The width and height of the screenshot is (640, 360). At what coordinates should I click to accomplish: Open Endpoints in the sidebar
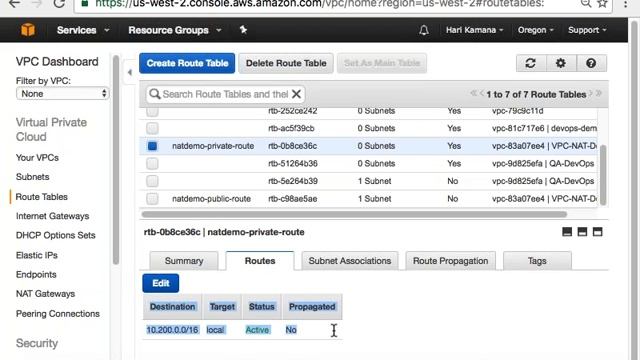(x=36, y=274)
